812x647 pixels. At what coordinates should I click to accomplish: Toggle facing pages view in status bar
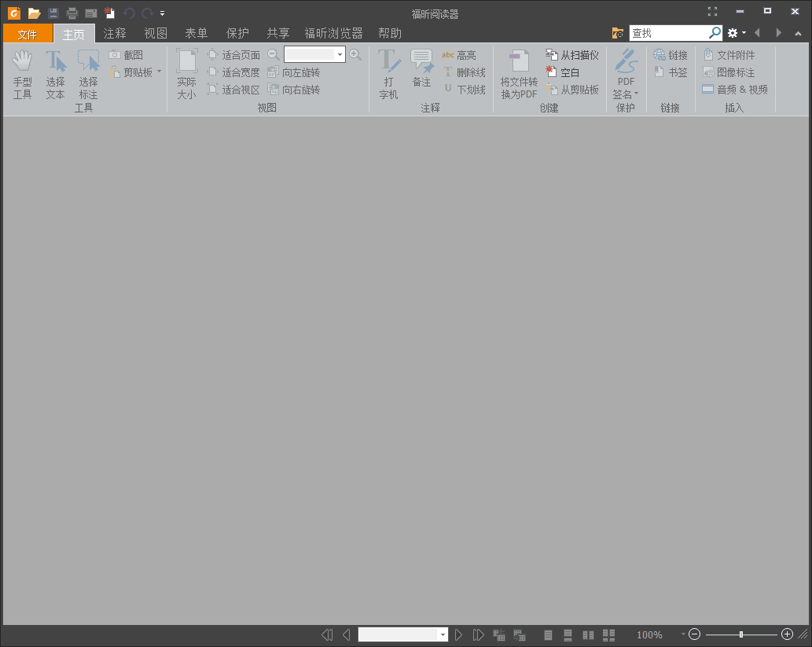(588, 634)
